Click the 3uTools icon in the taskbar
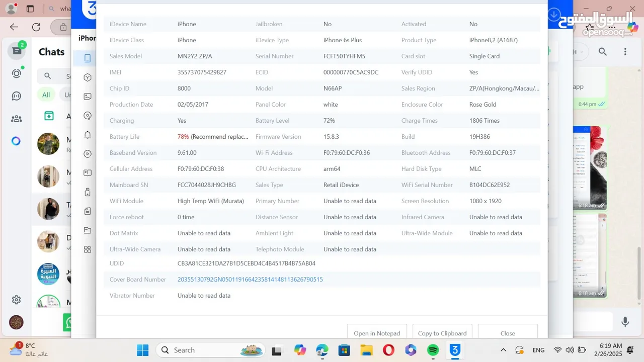 pos(455,350)
